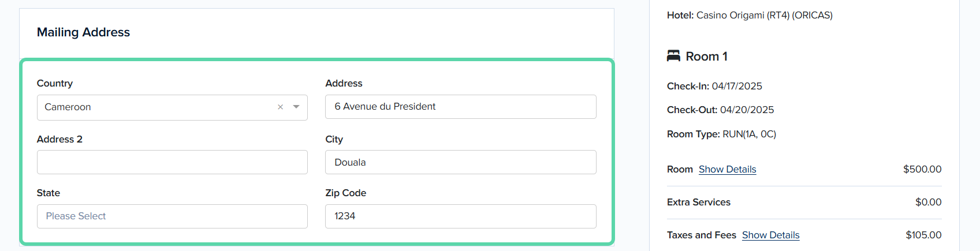This screenshot has height=251, width=980.
Task: Click the Zip Code field label
Action: click(345, 193)
